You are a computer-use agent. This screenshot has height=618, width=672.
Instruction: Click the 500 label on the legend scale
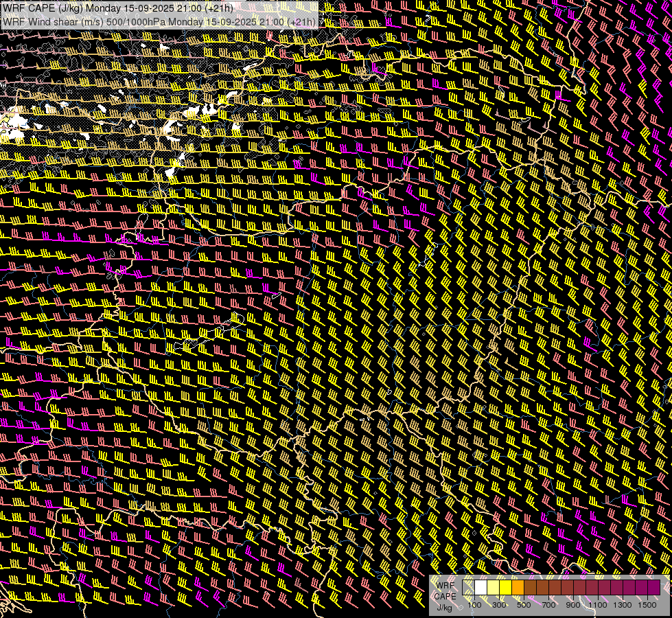coord(524,605)
